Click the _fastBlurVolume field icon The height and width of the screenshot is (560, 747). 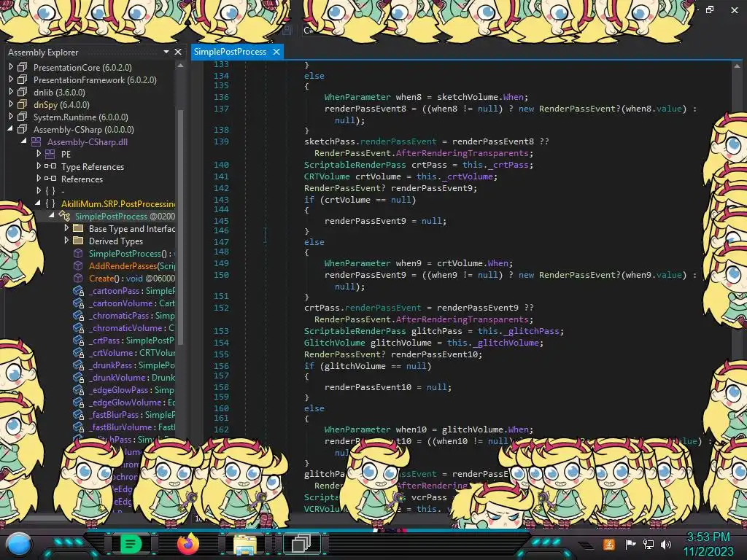point(78,427)
